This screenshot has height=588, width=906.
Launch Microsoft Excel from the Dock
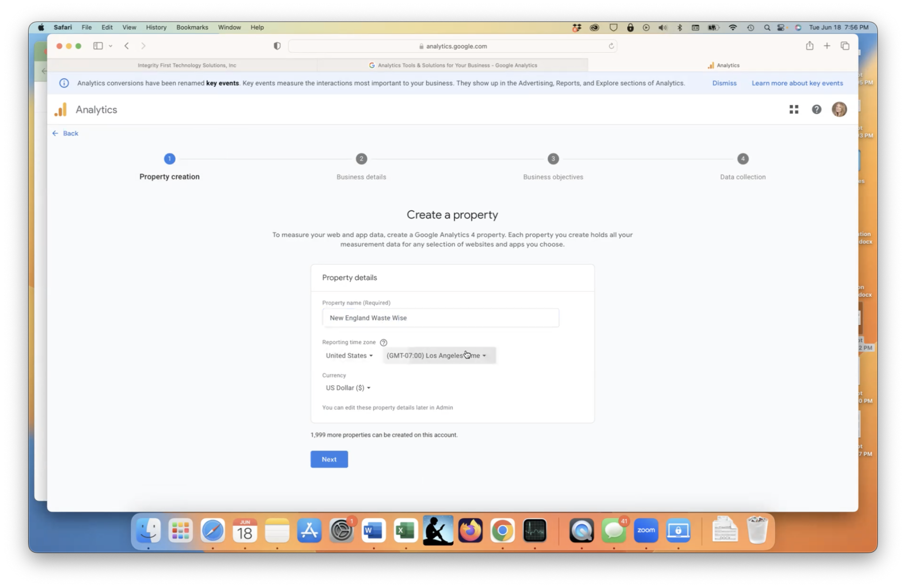[x=405, y=530]
